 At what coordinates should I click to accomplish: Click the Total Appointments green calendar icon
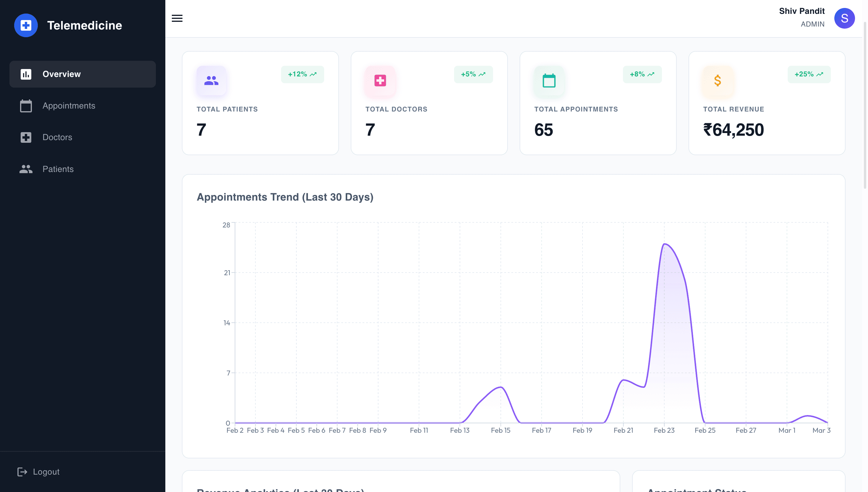click(549, 81)
